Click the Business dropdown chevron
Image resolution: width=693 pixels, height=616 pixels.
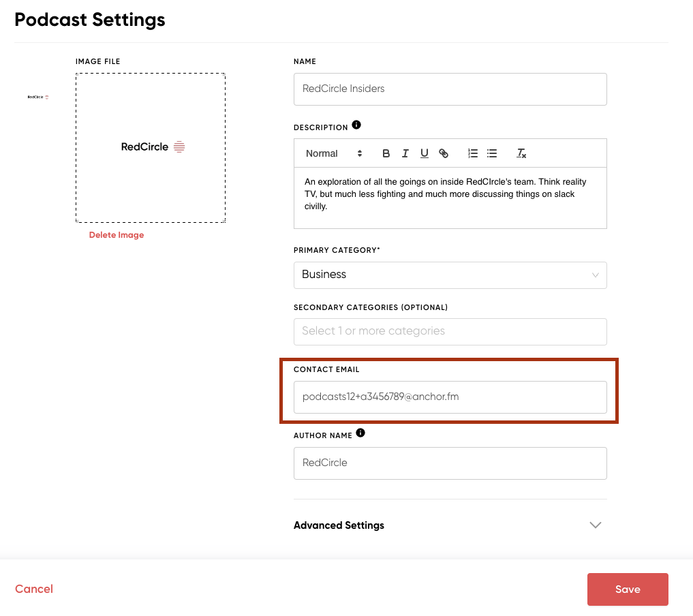pyautogui.click(x=596, y=275)
